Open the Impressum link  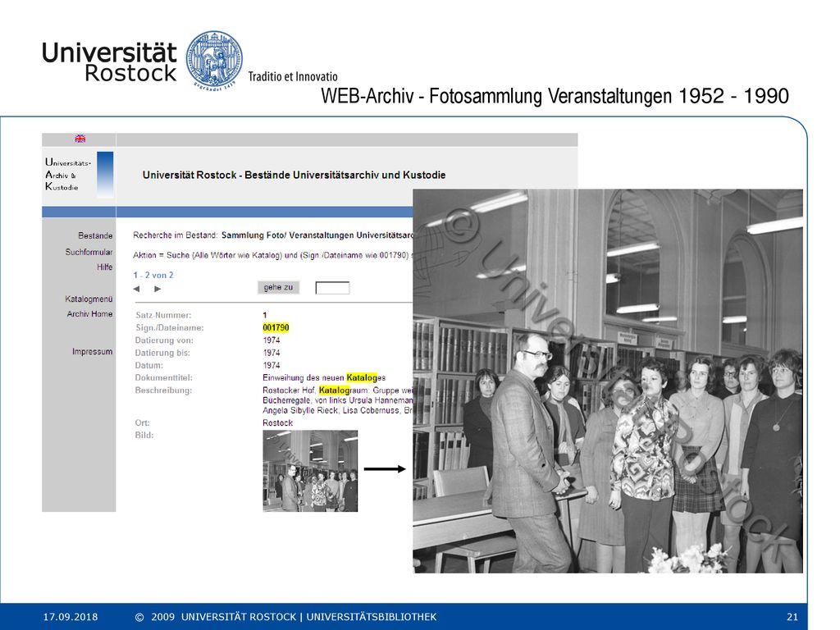click(92, 351)
